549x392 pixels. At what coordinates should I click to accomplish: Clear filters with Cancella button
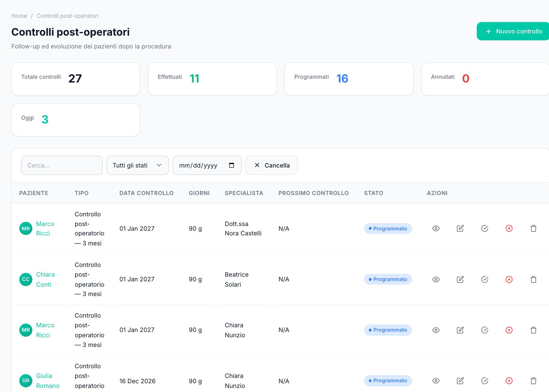[x=272, y=165]
